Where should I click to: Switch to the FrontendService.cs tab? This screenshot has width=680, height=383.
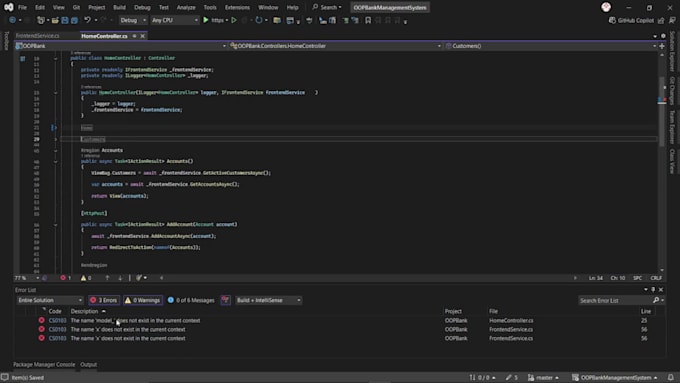point(38,36)
